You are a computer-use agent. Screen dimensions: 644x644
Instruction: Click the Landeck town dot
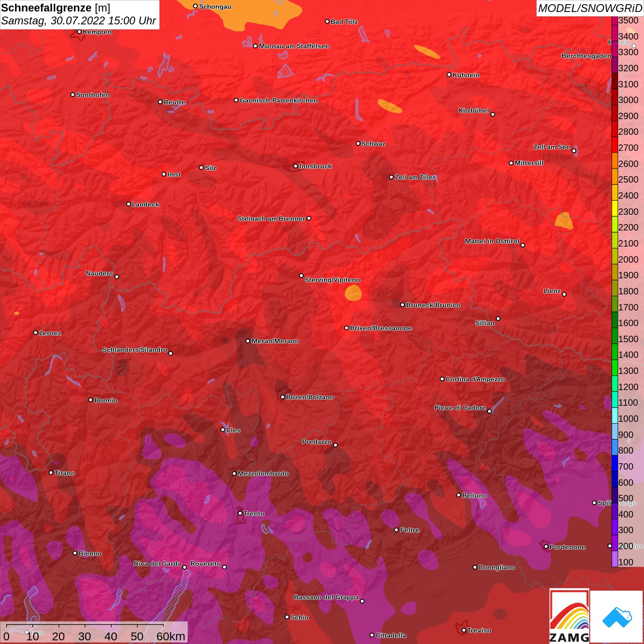128,204
